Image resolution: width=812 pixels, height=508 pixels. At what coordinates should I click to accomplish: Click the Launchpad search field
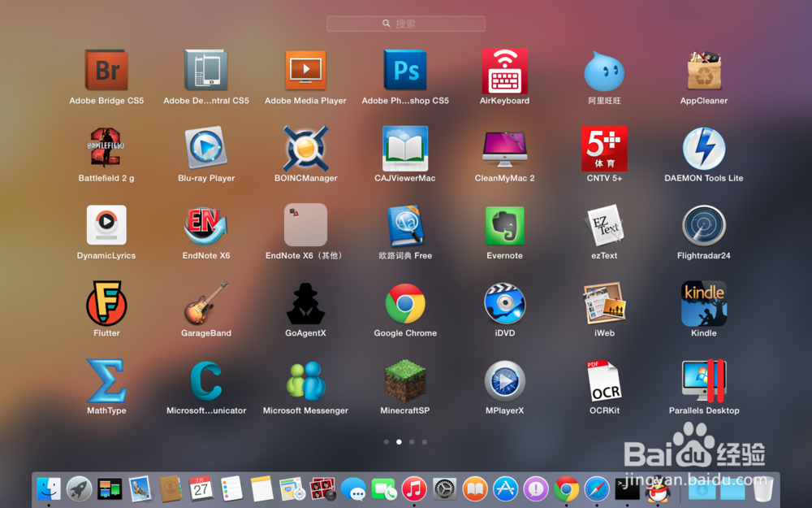tap(405, 23)
